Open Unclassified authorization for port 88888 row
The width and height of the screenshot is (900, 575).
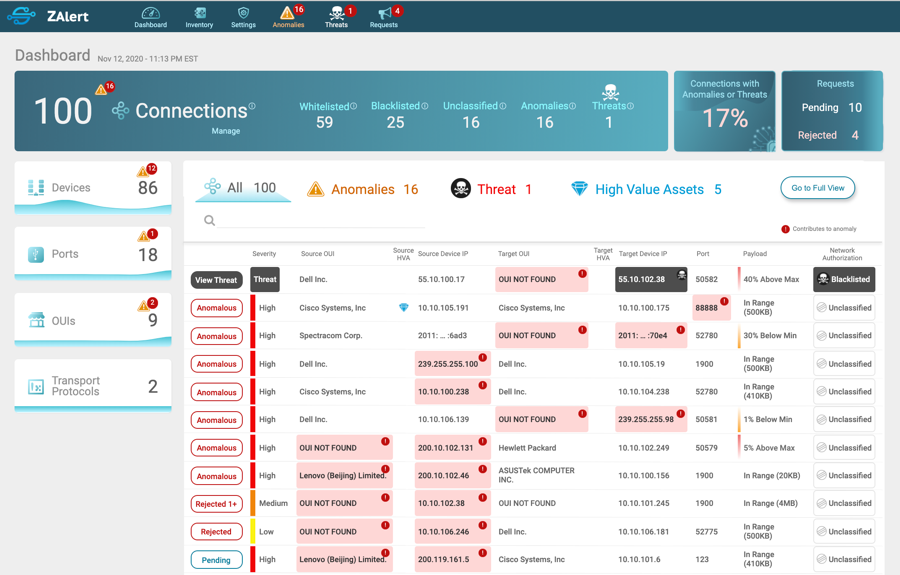click(844, 308)
